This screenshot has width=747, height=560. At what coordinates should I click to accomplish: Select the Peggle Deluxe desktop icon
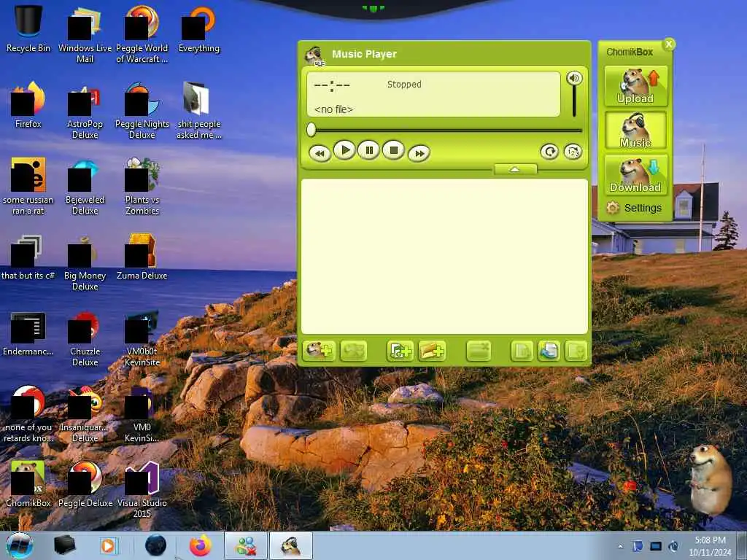pos(85,483)
